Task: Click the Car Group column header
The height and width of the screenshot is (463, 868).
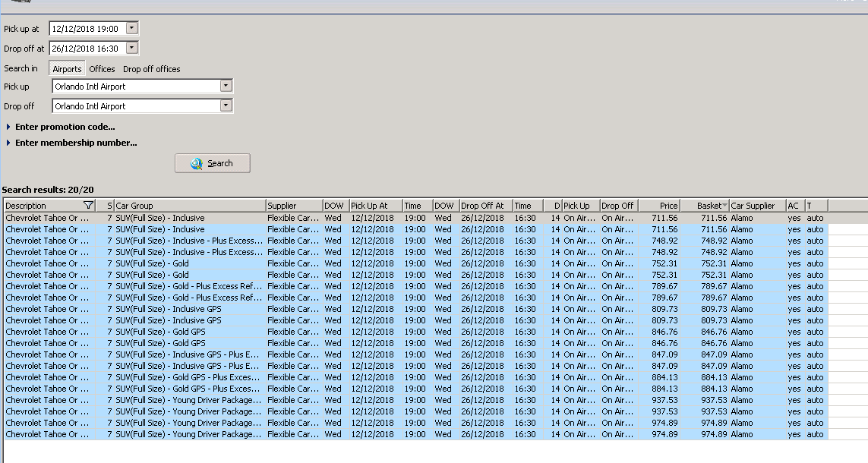Action: 190,206
